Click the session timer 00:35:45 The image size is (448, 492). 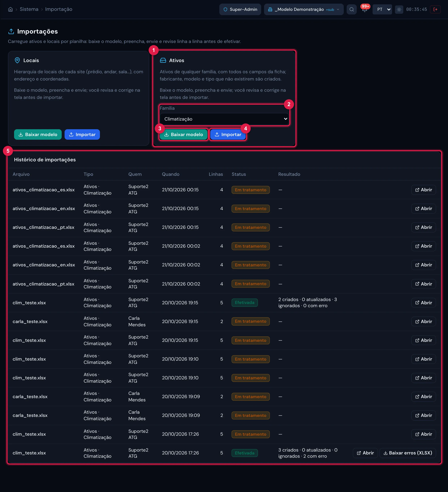pyautogui.click(x=417, y=10)
